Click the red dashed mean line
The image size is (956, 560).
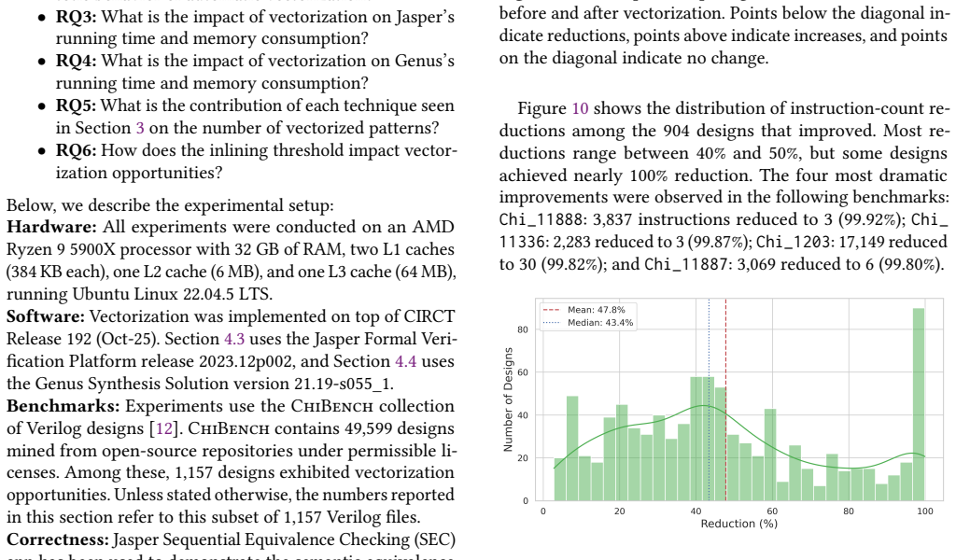(725, 399)
